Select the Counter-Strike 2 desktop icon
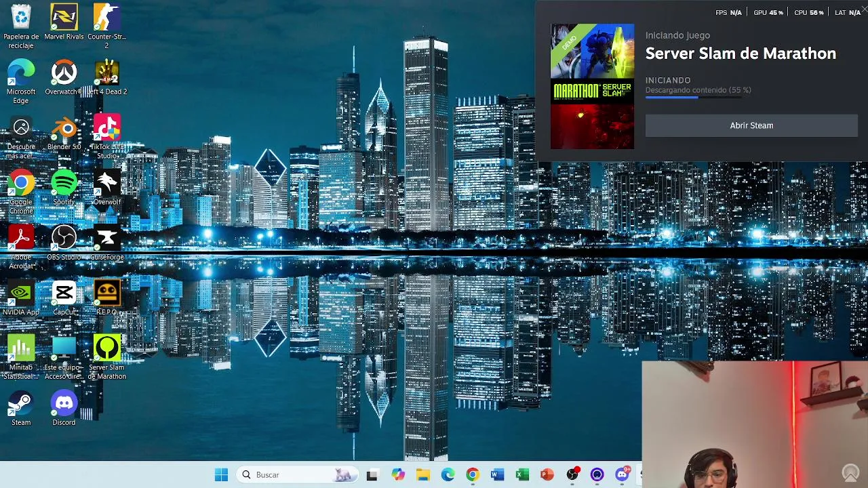Image resolution: width=868 pixels, height=488 pixels. [x=106, y=26]
